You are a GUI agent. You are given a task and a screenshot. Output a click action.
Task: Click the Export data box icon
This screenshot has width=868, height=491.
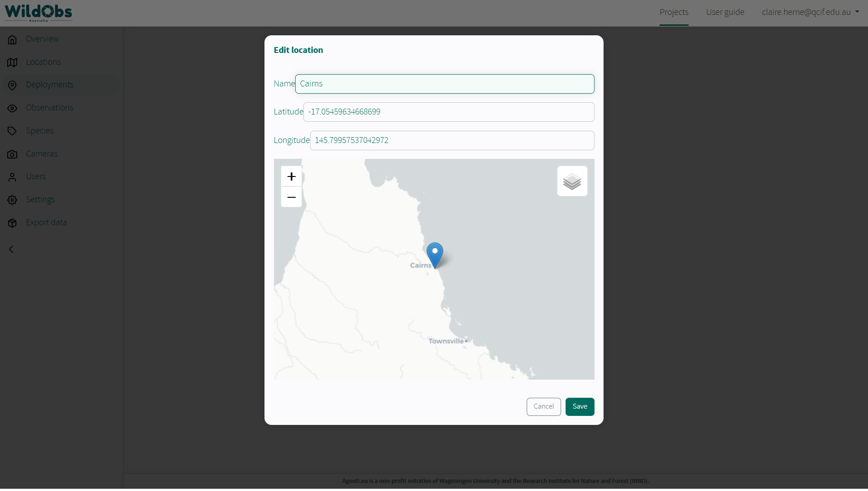(12, 223)
